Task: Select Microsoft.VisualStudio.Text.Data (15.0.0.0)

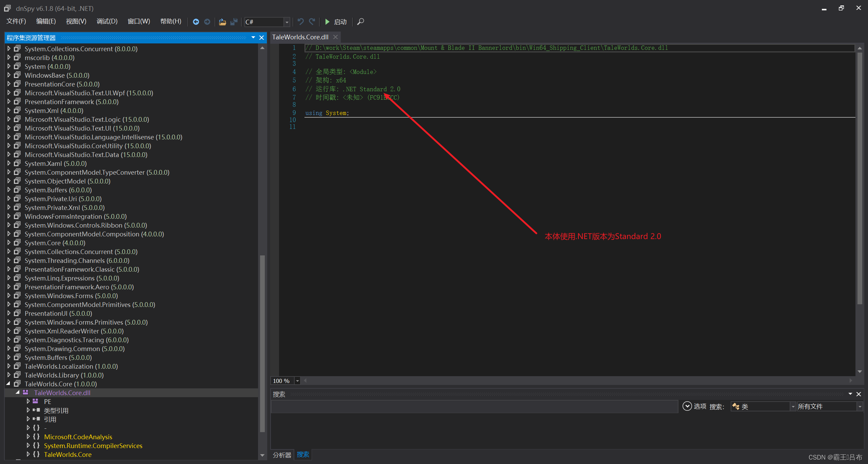Action: tap(86, 155)
